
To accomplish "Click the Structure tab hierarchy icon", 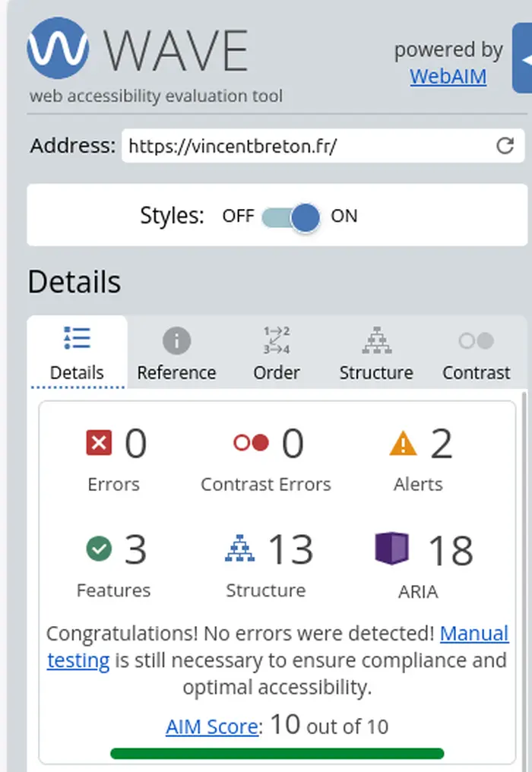I will pyautogui.click(x=377, y=340).
